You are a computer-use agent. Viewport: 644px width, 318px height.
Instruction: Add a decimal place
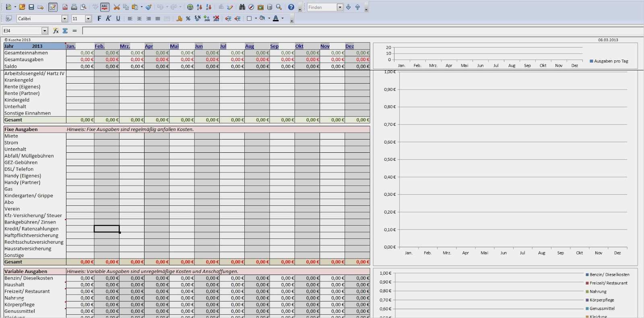pyautogui.click(x=207, y=18)
